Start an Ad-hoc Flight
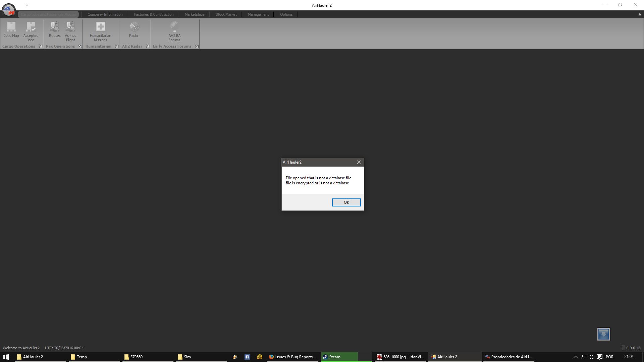This screenshot has height=362, width=644. tap(70, 32)
